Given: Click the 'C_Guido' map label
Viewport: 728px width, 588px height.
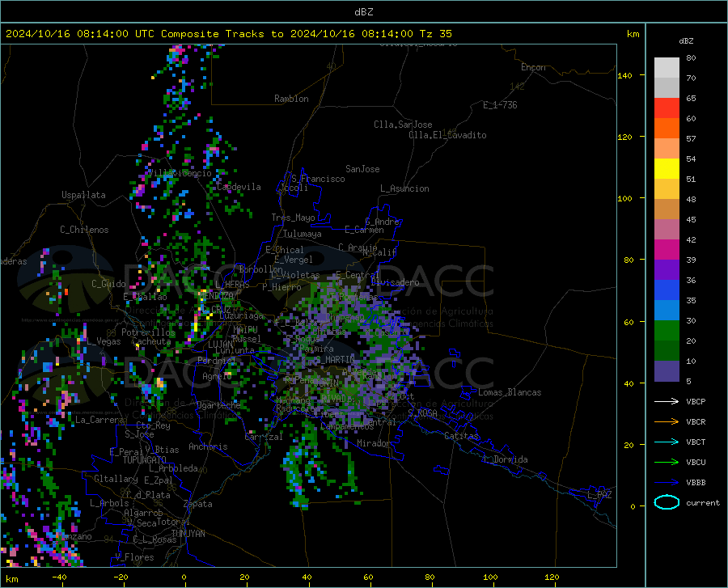Looking at the screenshot, I should 108,284.
